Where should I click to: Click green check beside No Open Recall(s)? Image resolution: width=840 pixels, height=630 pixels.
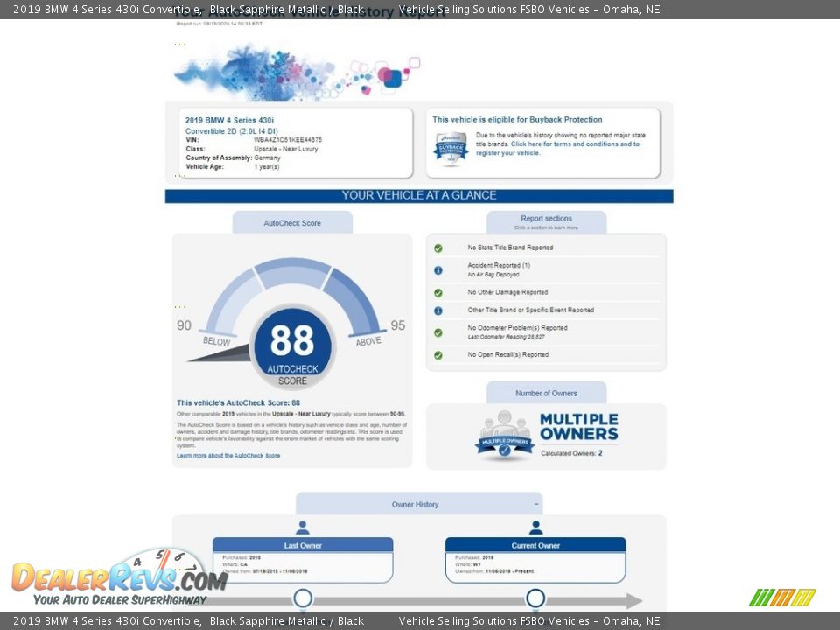pyautogui.click(x=438, y=355)
